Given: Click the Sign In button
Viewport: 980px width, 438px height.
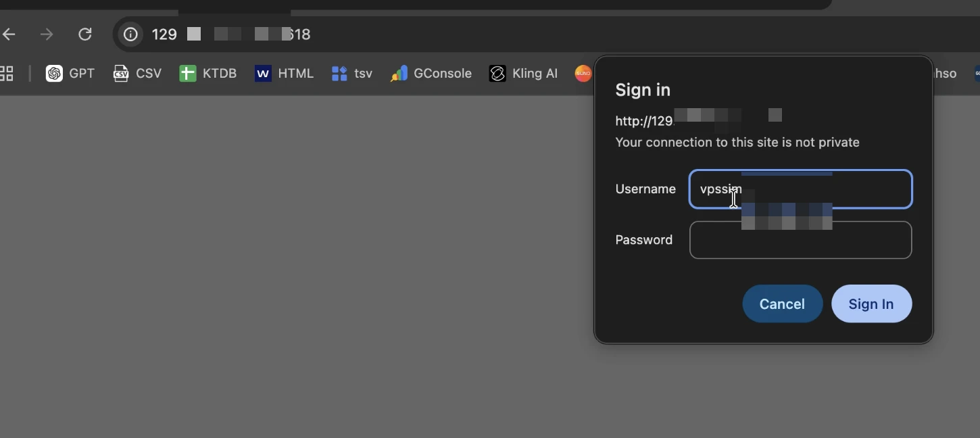Looking at the screenshot, I should coord(872,304).
